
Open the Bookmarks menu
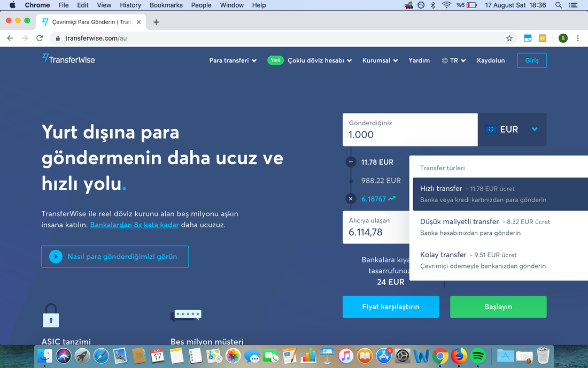(x=166, y=5)
